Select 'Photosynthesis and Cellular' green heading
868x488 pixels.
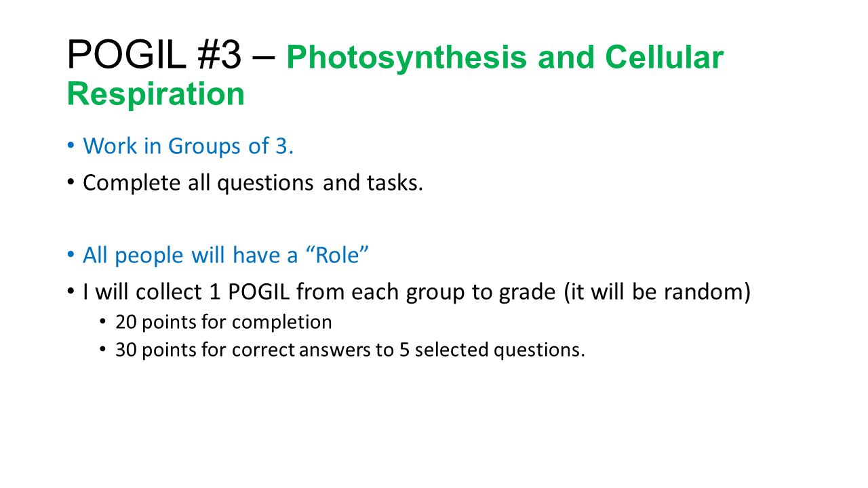tap(505, 58)
